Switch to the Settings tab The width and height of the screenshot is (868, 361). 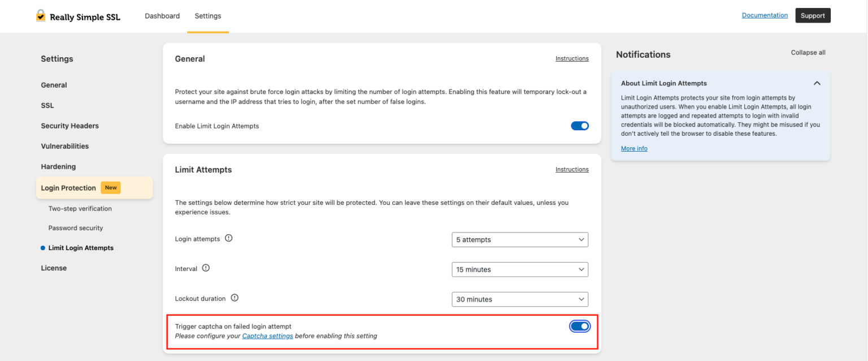point(207,16)
